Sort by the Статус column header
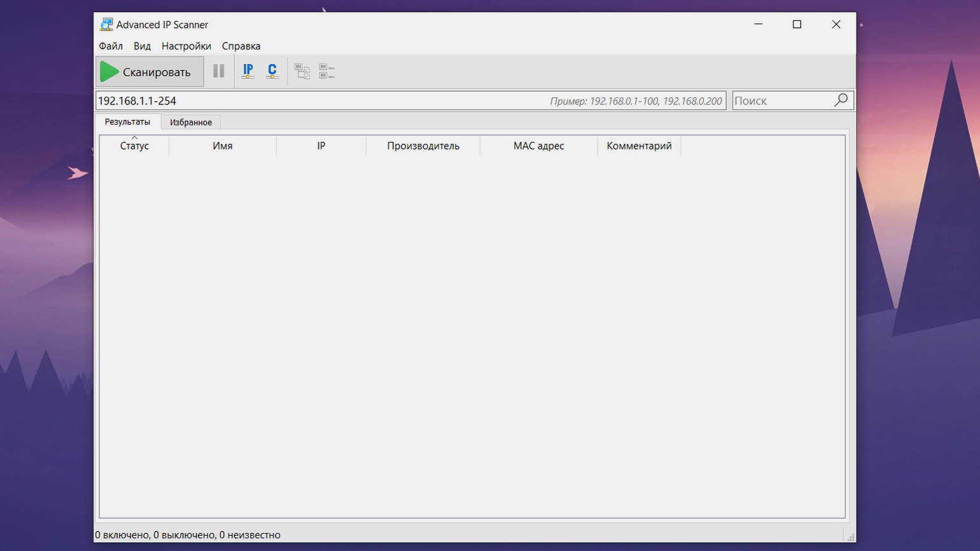The image size is (980, 551). 134,146
